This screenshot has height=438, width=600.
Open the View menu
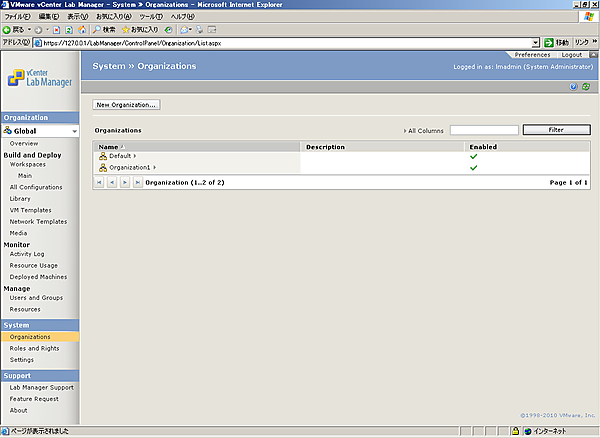click(x=78, y=16)
